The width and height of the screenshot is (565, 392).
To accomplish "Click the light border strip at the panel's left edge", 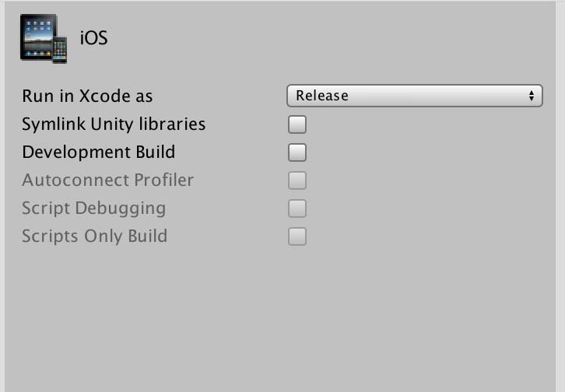I will pos(2,194).
